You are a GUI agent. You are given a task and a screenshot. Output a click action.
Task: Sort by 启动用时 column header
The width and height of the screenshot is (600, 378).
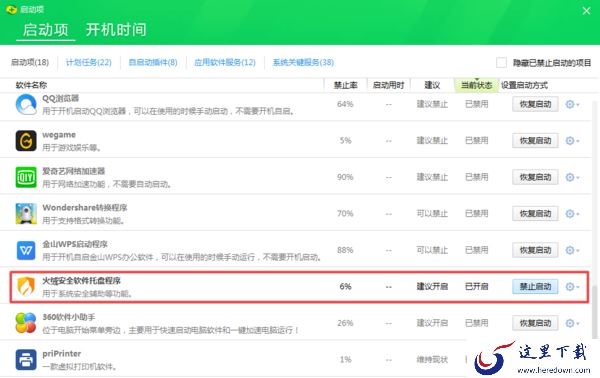click(x=388, y=85)
